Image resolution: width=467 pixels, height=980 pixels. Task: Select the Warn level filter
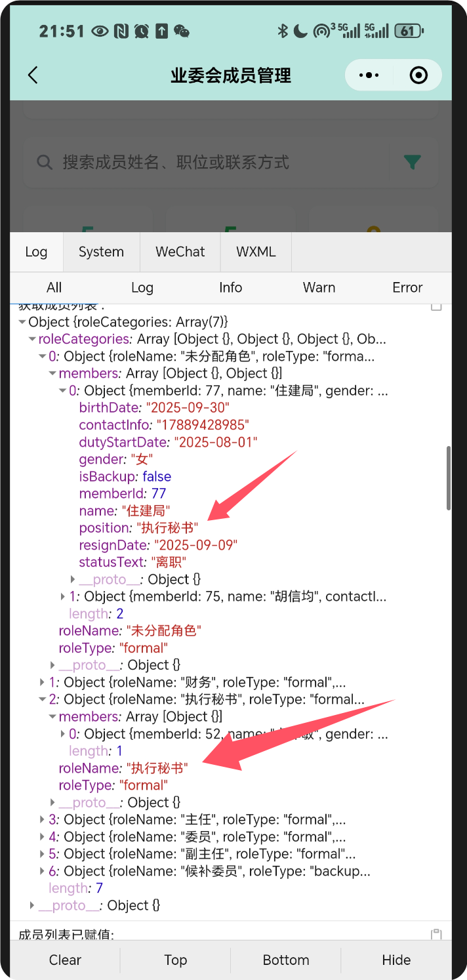pos(319,287)
